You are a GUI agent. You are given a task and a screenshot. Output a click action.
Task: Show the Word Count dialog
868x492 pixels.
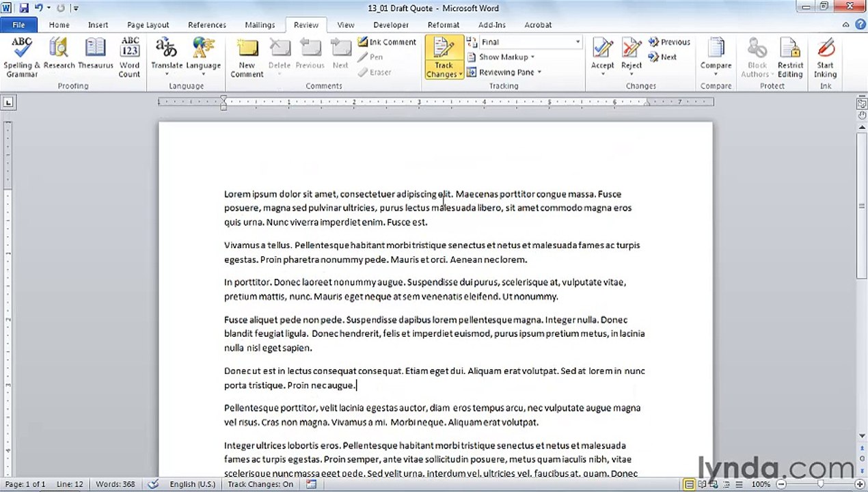[129, 57]
